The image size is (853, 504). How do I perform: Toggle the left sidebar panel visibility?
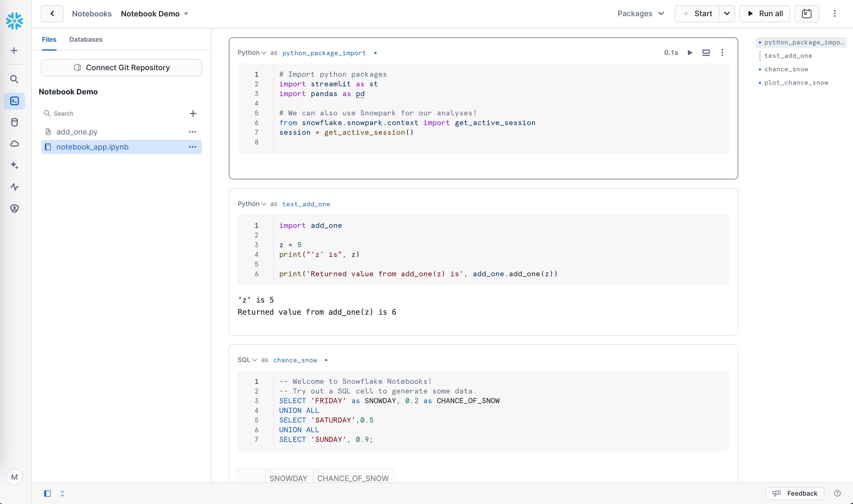(47, 494)
